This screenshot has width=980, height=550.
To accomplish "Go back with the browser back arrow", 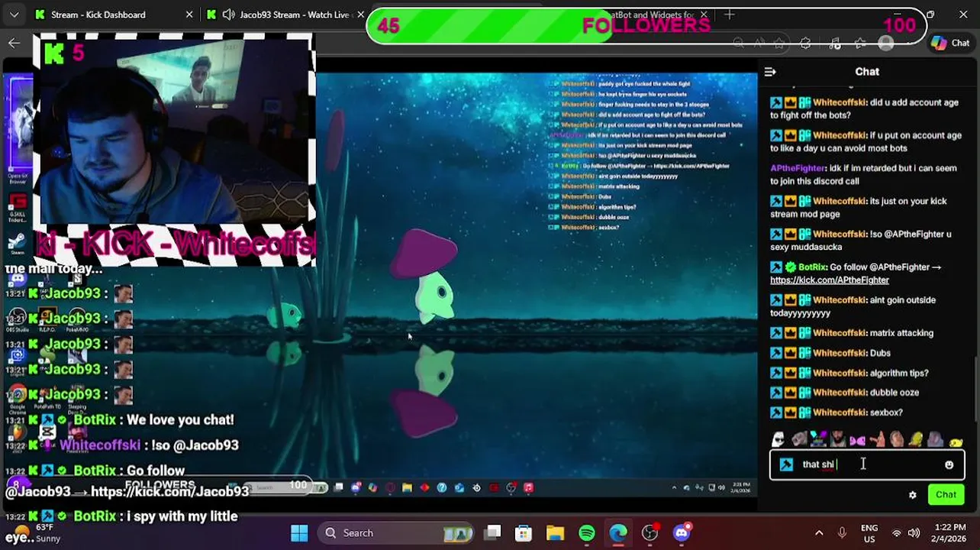I will [14, 43].
